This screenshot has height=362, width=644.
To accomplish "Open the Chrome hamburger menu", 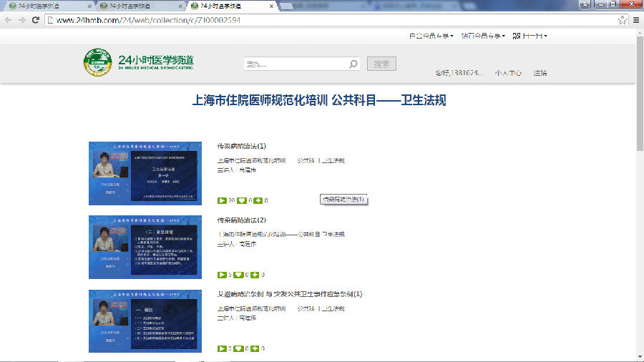I will click(x=636, y=20).
